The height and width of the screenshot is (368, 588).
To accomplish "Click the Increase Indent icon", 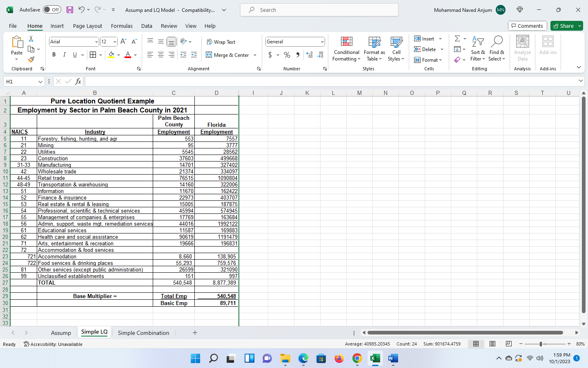I will click(194, 55).
